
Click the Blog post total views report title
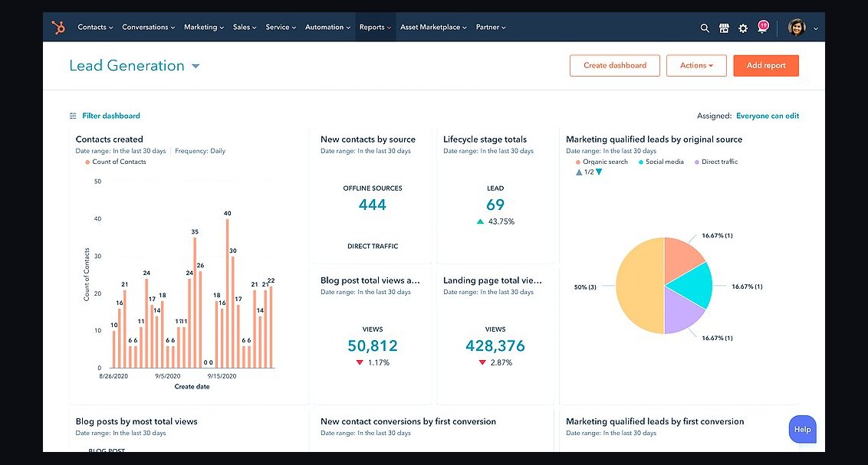(370, 280)
